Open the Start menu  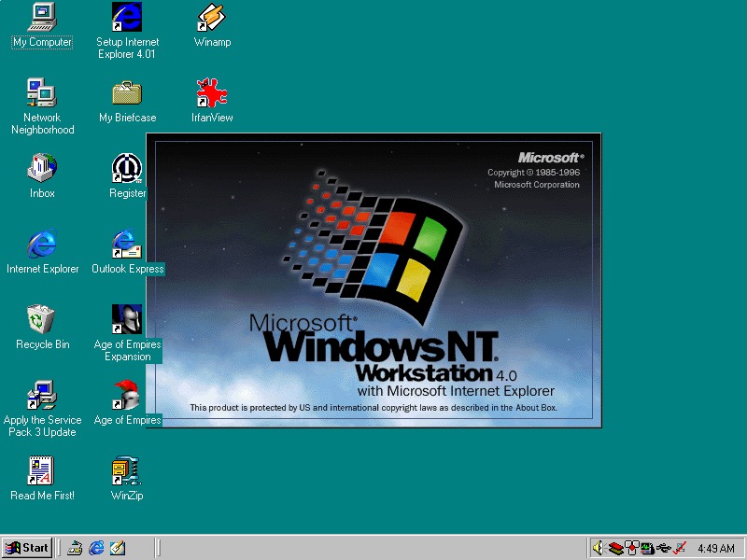[x=27, y=548]
